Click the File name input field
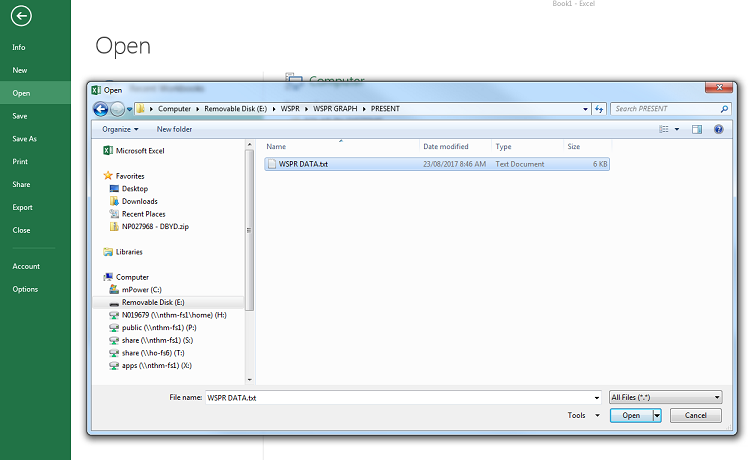Screen dimensions: 750x460 tap(400, 397)
